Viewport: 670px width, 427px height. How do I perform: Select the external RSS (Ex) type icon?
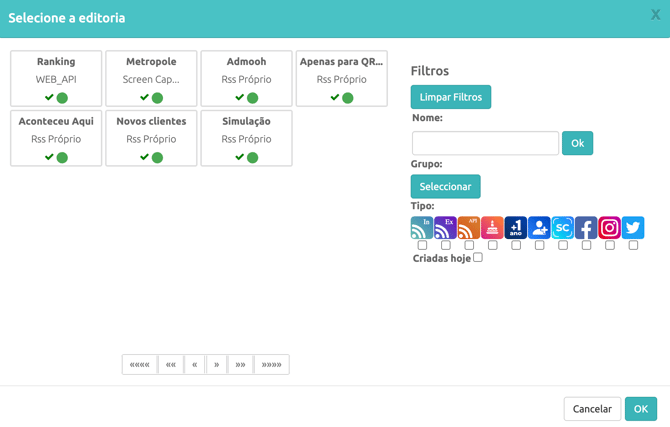[x=445, y=227]
